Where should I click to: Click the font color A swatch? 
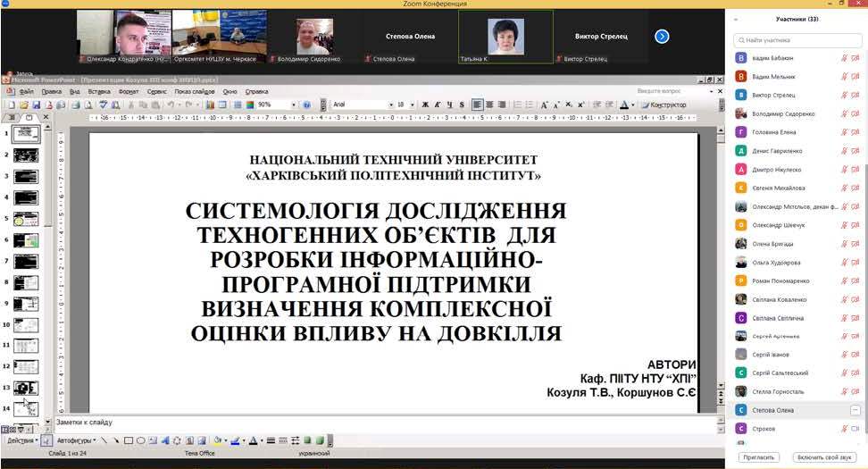(x=253, y=440)
